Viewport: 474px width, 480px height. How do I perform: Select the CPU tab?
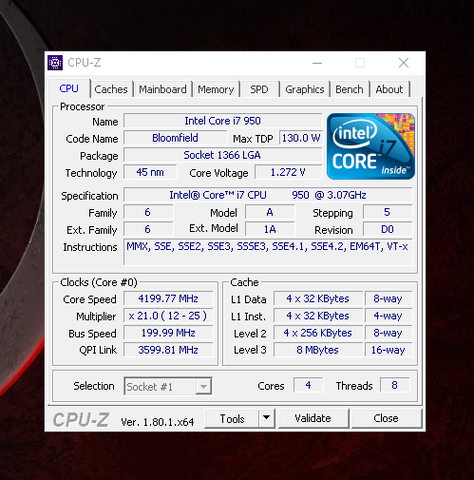tap(69, 88)
